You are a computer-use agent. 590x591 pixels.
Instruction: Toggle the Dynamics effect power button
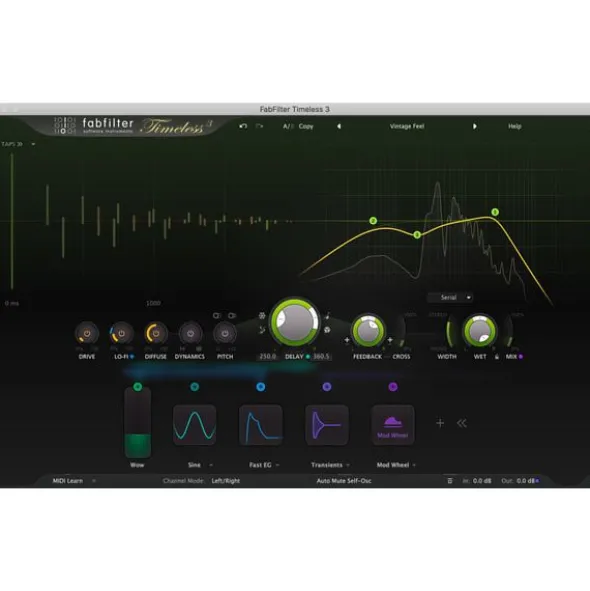coord(190,334)
